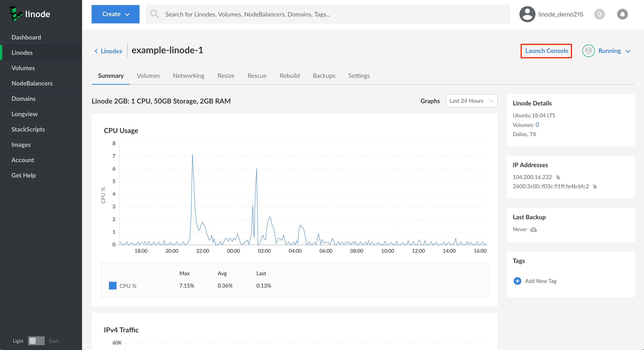Go back to the Linodes list link
Image resolution: width=644 pixels, height=350 pixels.
pyautogui.click(x=108, y=51)
